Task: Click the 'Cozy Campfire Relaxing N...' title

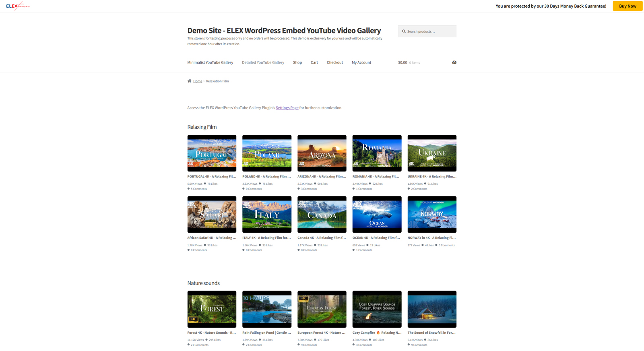Action: click(x=377, y=333)
